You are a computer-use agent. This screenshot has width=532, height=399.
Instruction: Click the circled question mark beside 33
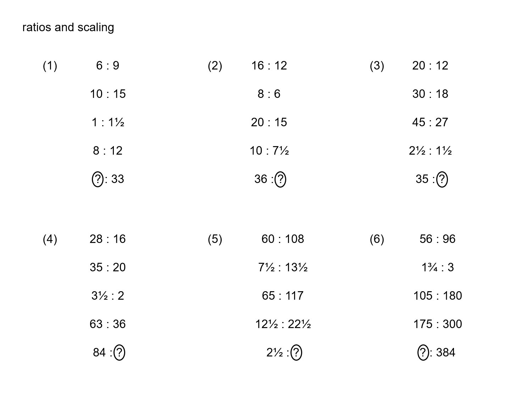[x=98, y=179]
